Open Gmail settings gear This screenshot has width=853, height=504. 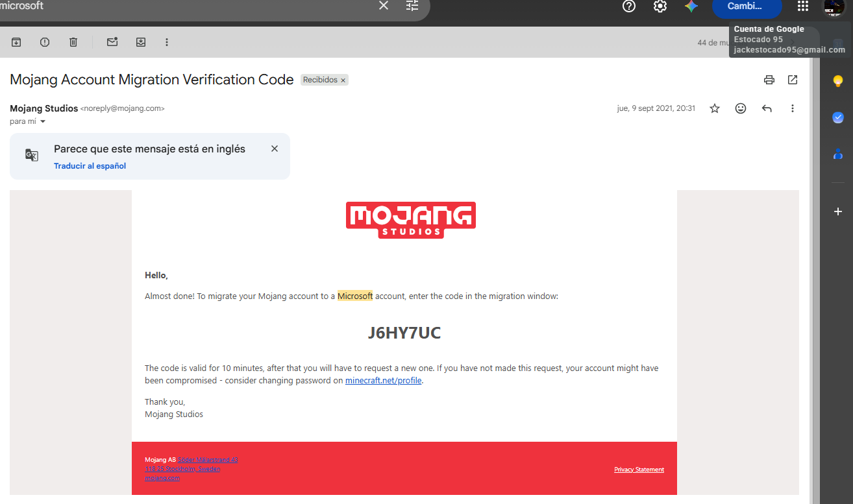click(660, 6)
